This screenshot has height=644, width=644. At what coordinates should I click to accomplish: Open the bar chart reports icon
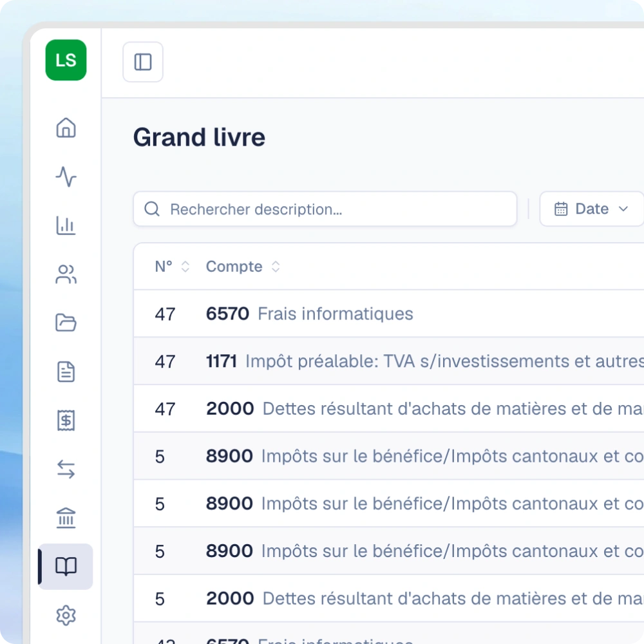click(x=66, y=225)
